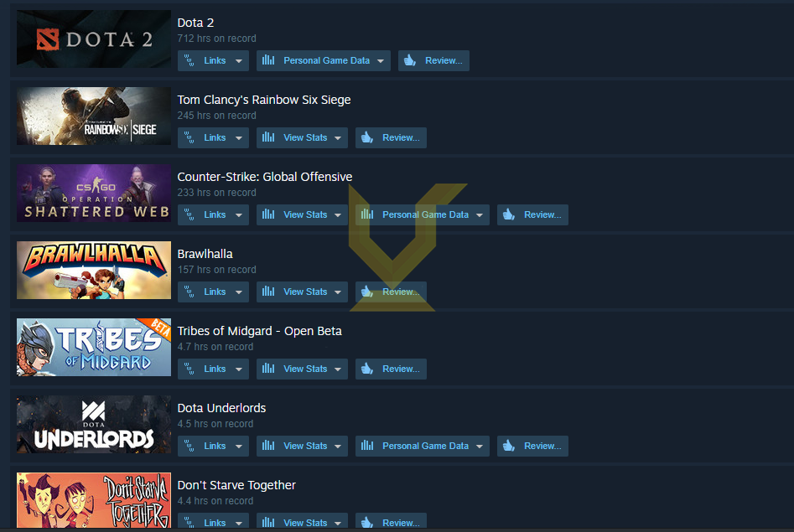Click the Review button for Dota Underlords

click(x=532, y=446)
